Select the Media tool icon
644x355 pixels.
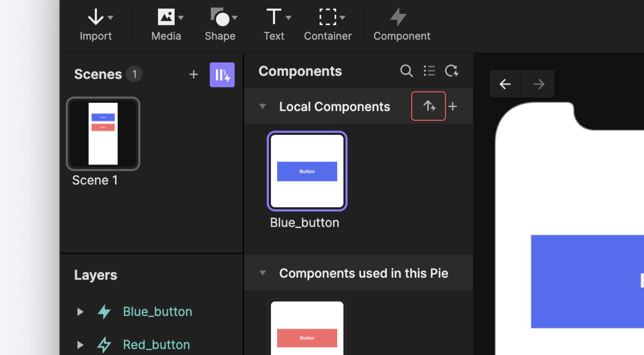coord(166,18)
